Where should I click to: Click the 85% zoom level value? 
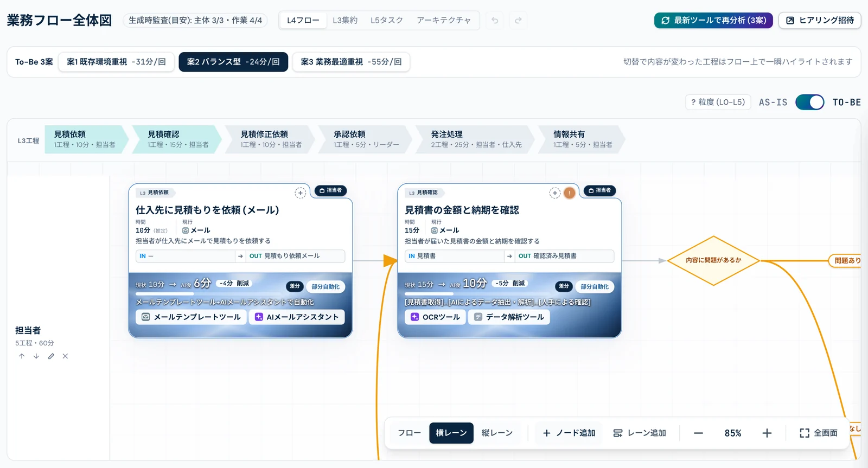pyautogui.click(x=733, y=433)
